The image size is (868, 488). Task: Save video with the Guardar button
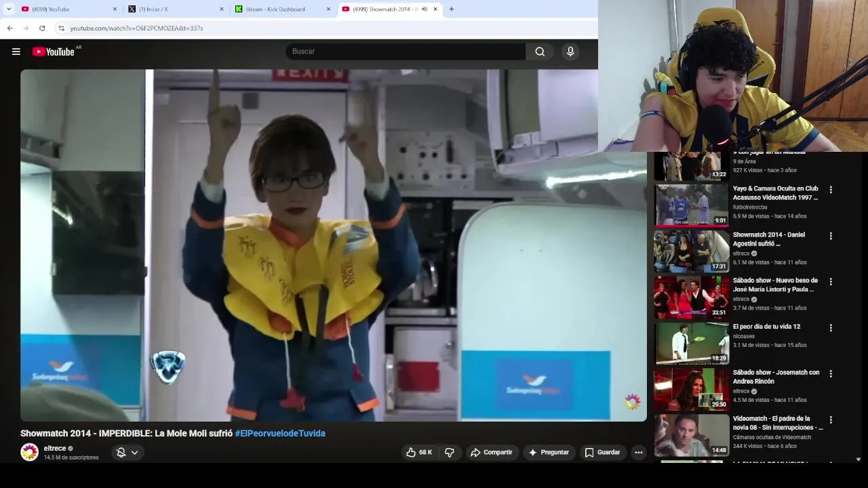click(602, 452)
